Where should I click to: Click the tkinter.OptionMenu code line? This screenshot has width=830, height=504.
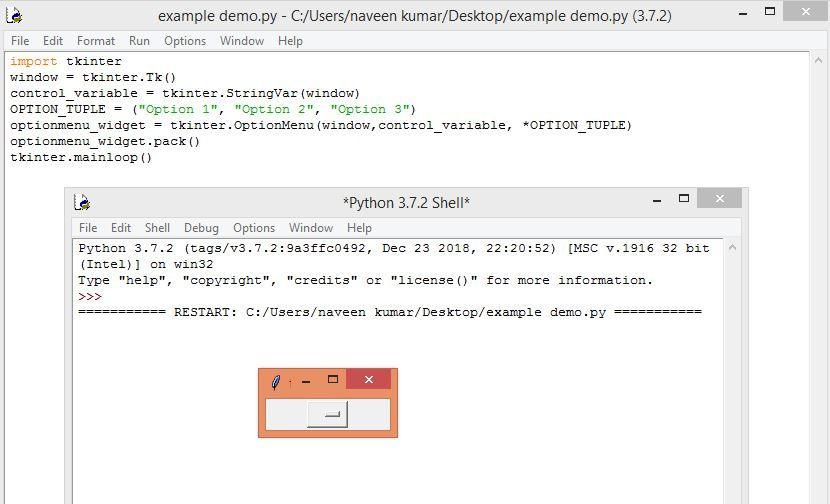pyautogui.click(x=321, y=125)
